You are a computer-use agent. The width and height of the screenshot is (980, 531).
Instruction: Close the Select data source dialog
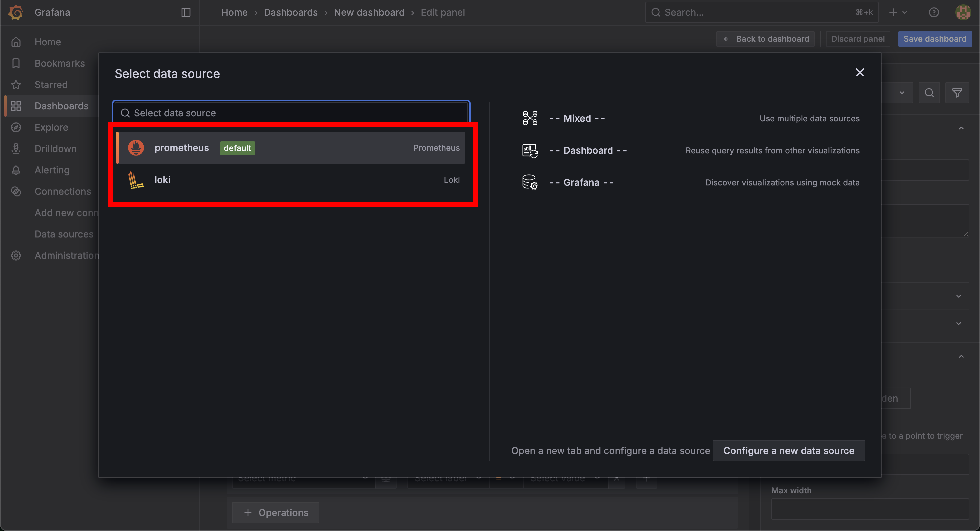point(860,72)
